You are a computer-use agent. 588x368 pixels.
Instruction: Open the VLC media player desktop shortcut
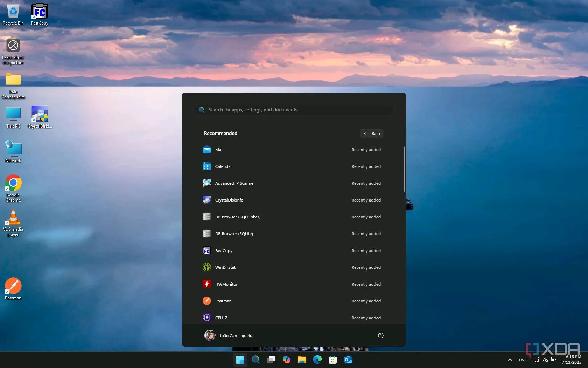coord(13,223)
